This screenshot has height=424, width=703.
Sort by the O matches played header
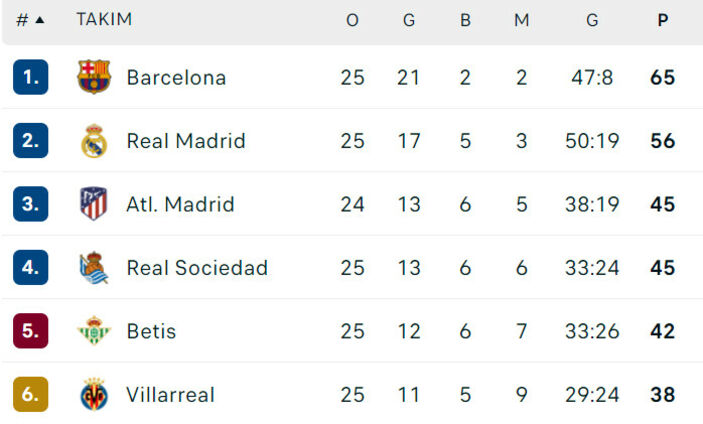(352, 20)
